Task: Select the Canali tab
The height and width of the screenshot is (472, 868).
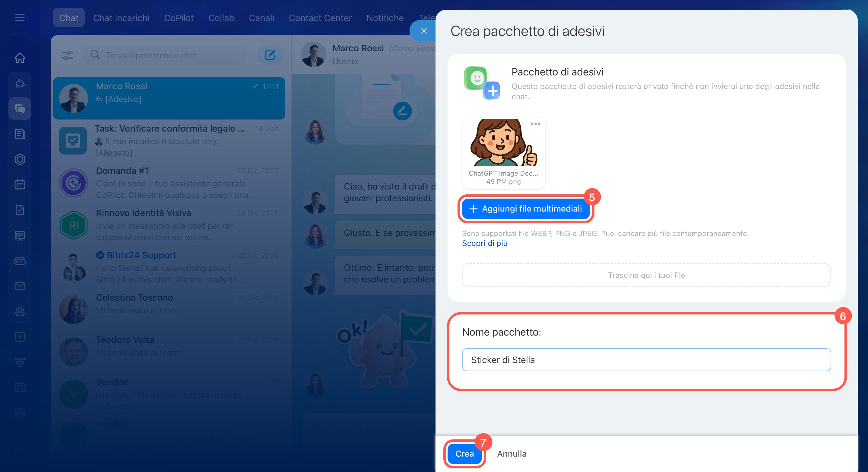Action: (x=261, y=18)
